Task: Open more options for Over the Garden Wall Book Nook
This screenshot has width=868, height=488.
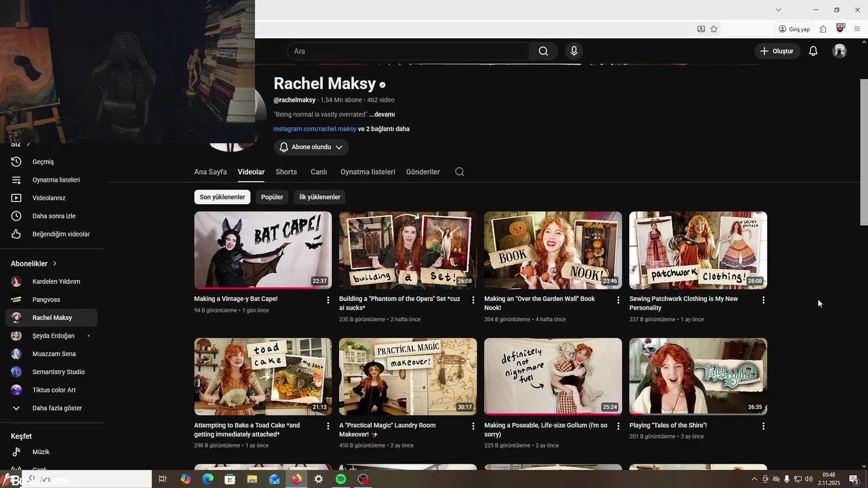Action: click(618, 300)
